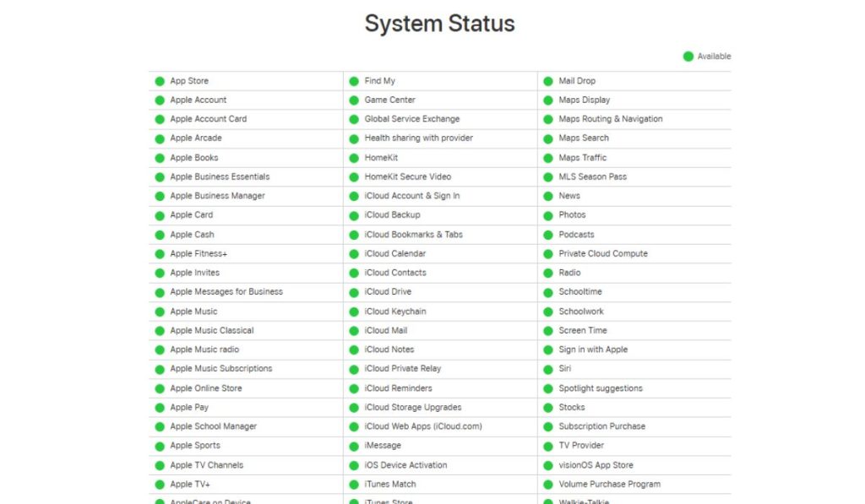Select the Apple Cash entry
The width and height of the screenshot is (865, 504).
point(192,235)
